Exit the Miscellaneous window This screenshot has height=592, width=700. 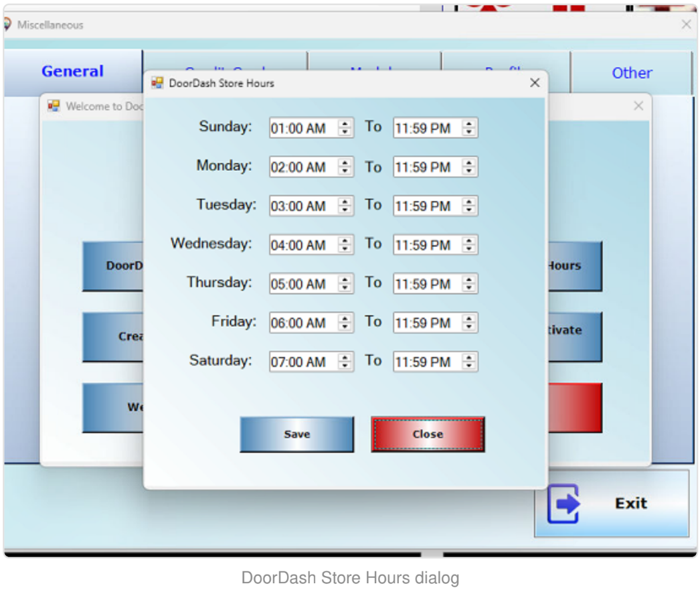[x=612, y=504]
